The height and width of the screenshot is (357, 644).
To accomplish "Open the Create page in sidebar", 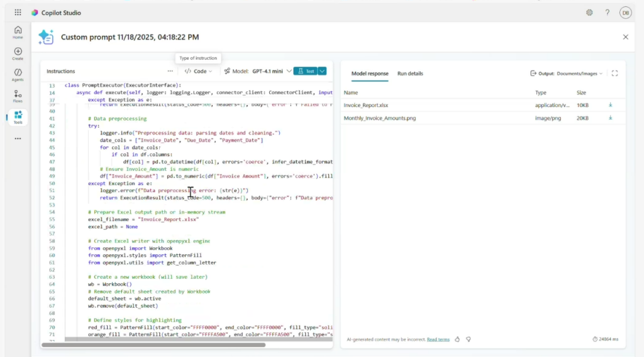I will [18, 54].
